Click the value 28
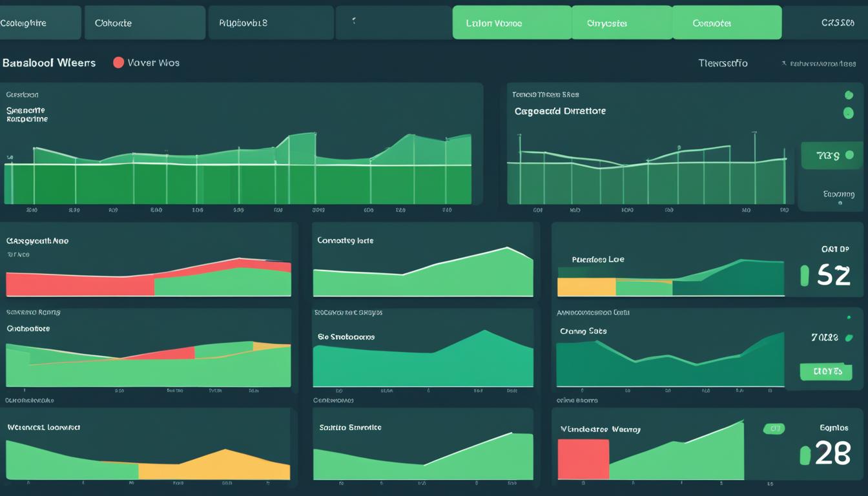Image resolution: width=868 pixels, height=496 pixels. (x=833, y=455)
